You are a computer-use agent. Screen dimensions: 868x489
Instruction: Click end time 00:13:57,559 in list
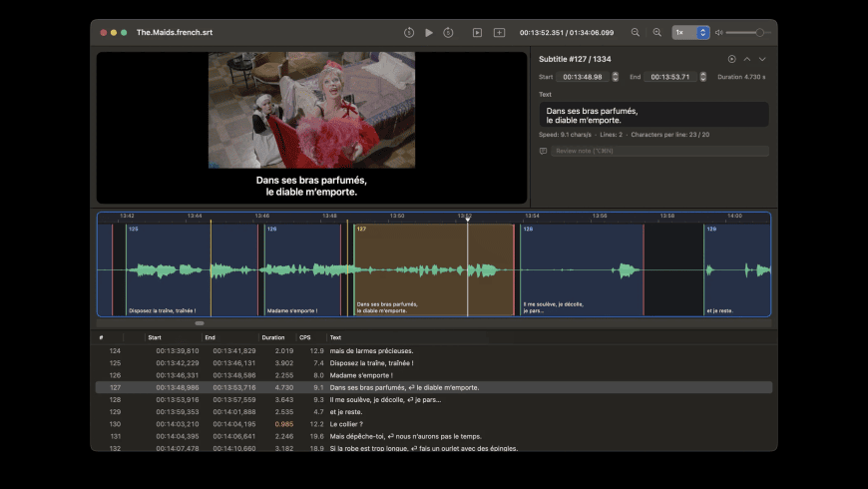[234, 400]
